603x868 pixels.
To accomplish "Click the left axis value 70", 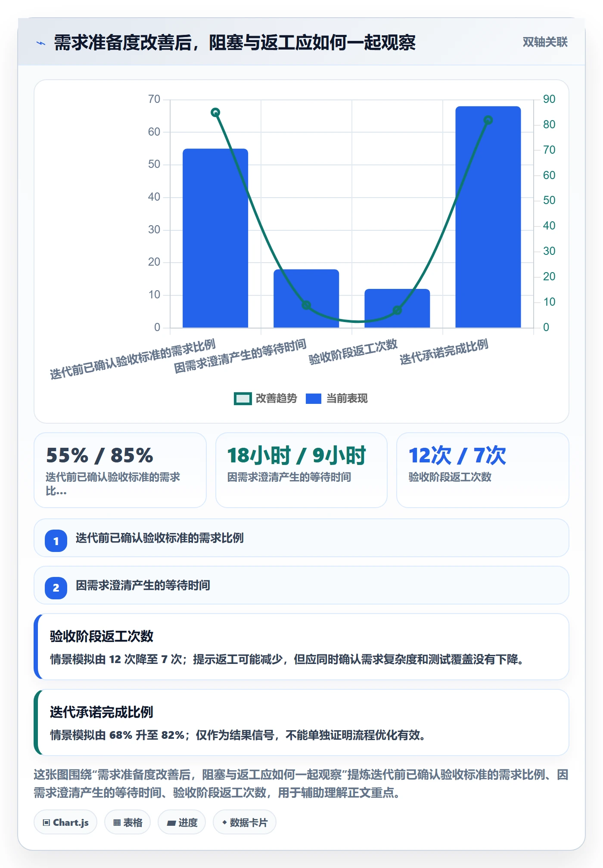I will 154,99.
